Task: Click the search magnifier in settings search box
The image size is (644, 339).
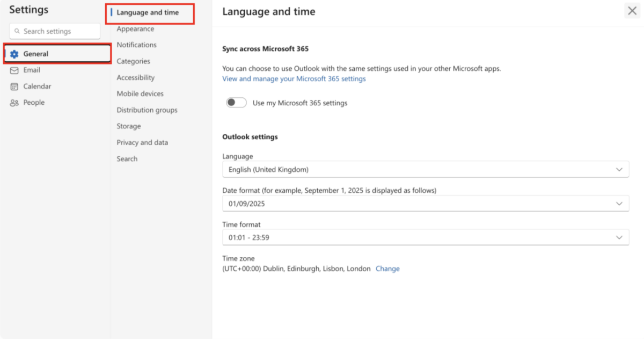Action: coord(17,31)
